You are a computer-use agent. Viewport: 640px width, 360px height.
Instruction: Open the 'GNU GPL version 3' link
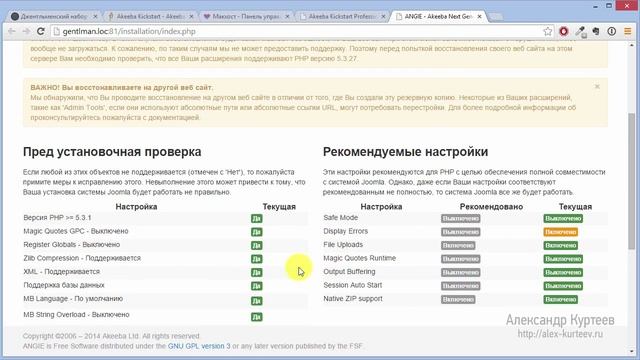point(199,346)
